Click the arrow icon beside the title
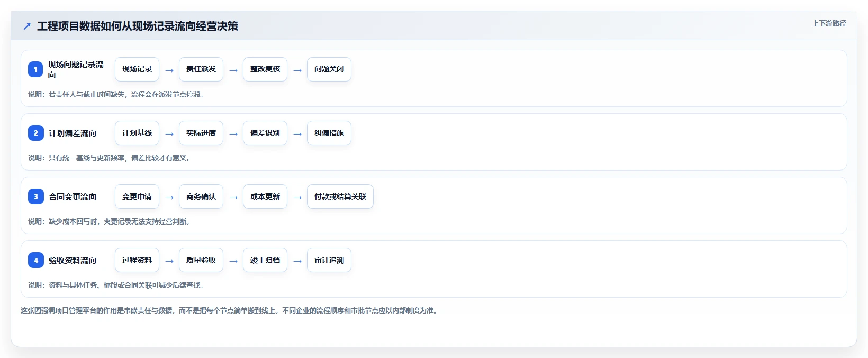 [x=27, y=26]
